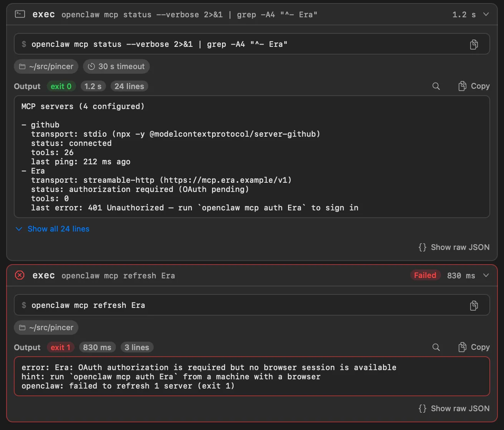The image size is (504, 430).
Task: Copy the openclaw mcp status command
Action: pos(474,44)
